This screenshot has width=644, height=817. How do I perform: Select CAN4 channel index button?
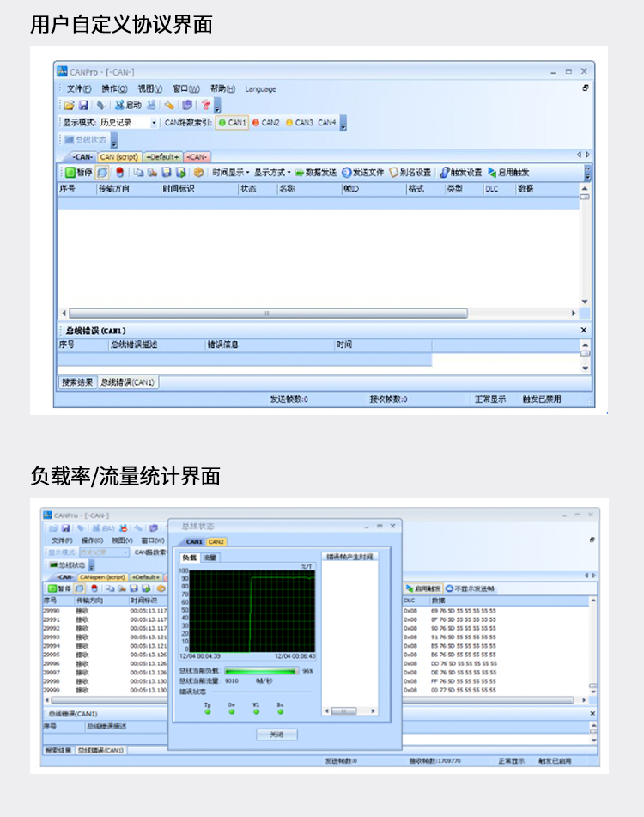pos(327,123)
